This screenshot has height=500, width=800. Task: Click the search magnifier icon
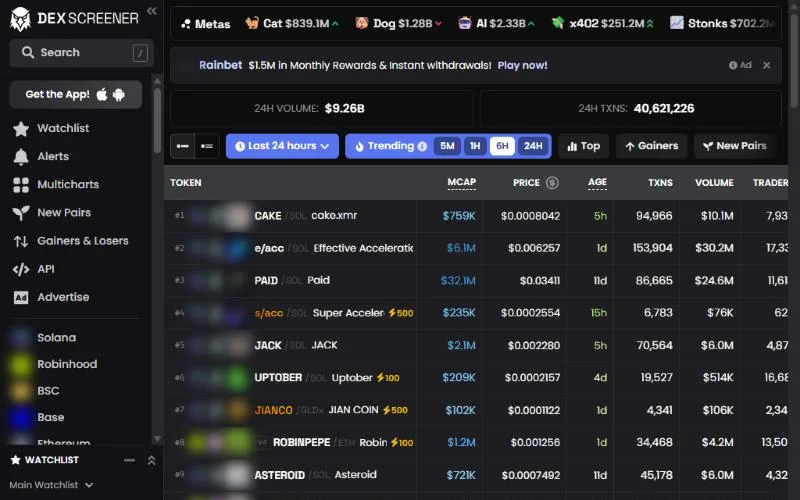coord(28,52)
